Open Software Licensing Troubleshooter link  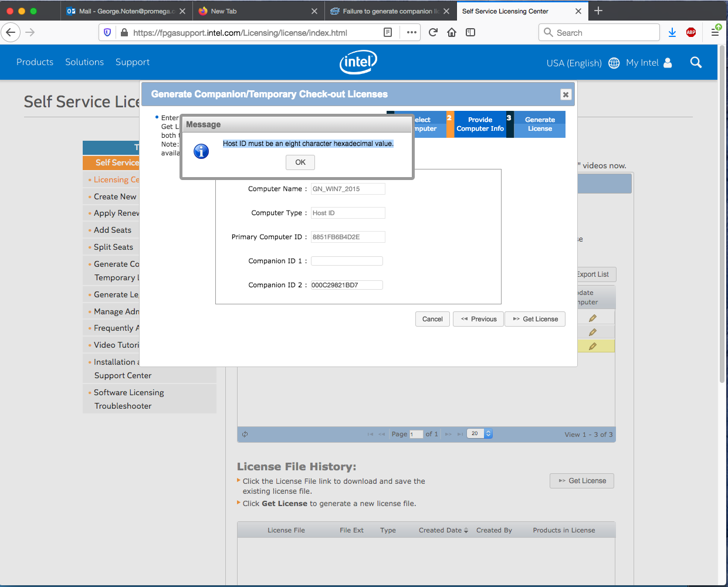click(x=128, y=399)
